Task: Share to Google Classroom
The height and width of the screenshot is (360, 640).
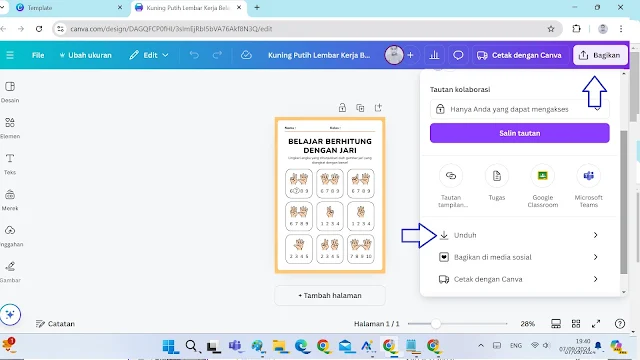Action: pos(542,186)
